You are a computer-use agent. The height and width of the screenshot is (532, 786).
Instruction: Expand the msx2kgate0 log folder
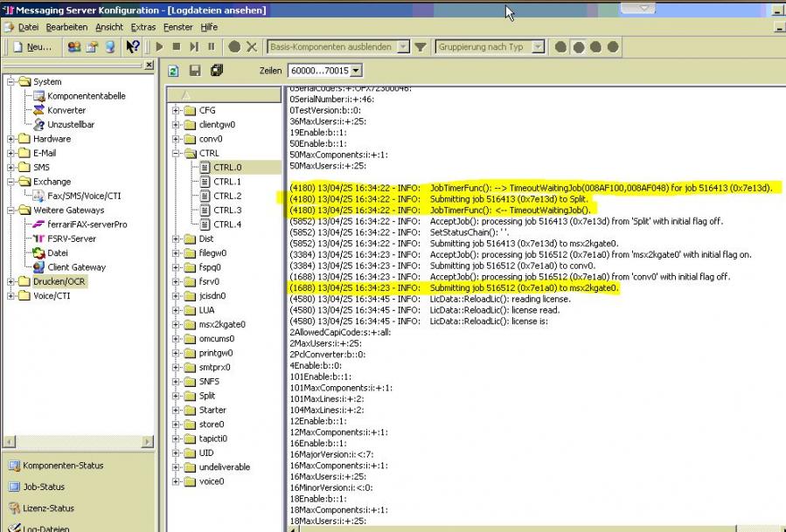click(177, 325)
